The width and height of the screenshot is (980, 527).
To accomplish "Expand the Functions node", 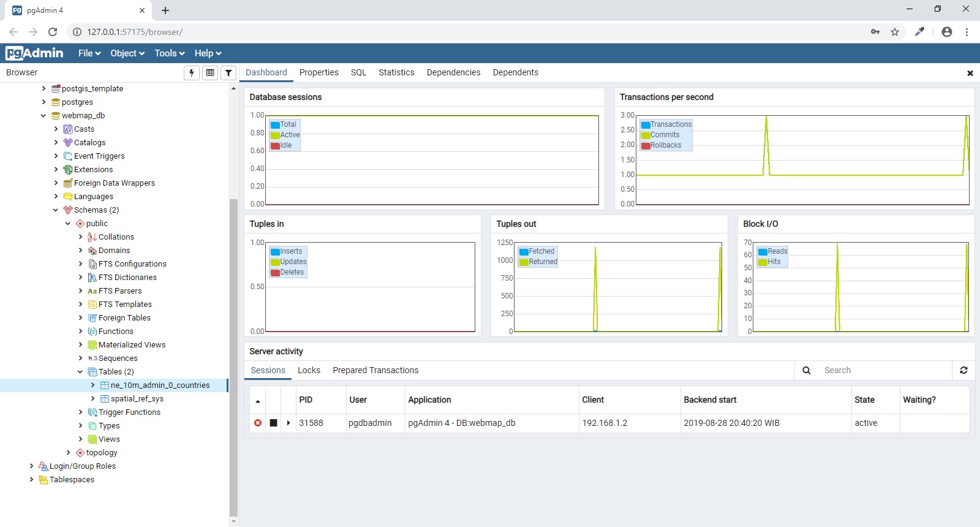I will point(80,332).
